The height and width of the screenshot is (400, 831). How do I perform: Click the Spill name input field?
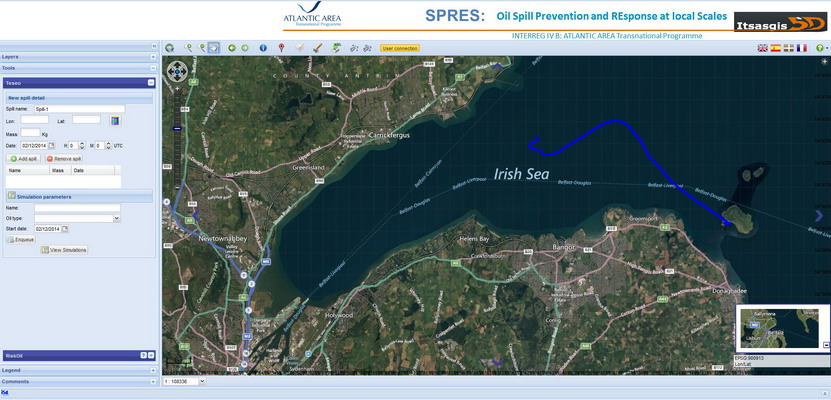(79, 108)
